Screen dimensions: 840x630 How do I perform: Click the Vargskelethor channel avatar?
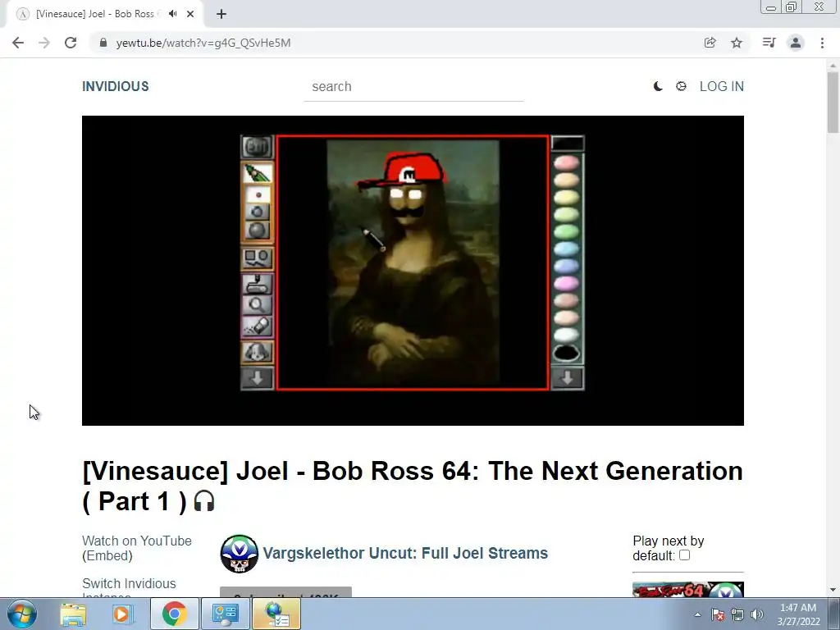(x=239, y=554)
